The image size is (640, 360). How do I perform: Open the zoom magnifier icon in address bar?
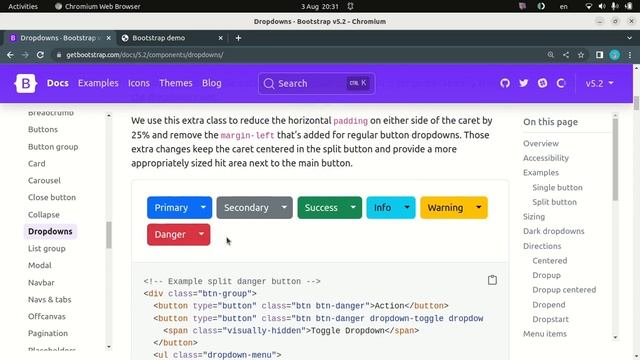click(551, 55)
